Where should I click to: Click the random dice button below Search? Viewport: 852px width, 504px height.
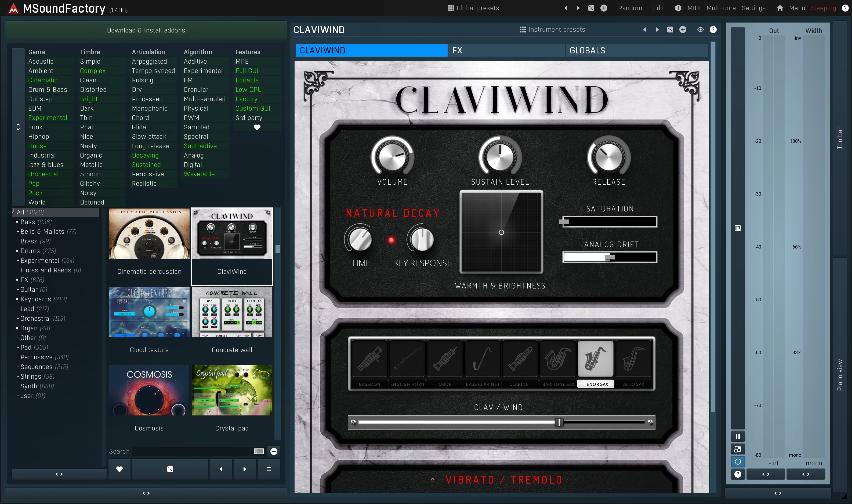click(170, 469)
